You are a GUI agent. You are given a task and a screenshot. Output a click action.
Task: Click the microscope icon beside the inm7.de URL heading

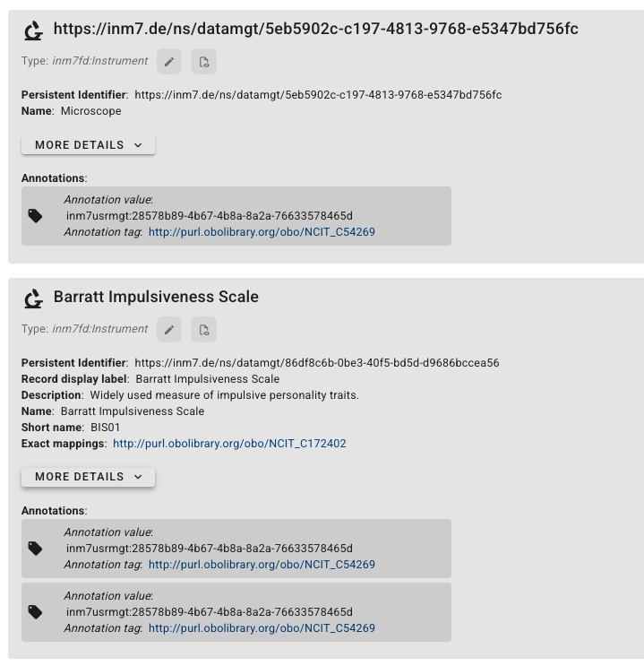point(33,30)
